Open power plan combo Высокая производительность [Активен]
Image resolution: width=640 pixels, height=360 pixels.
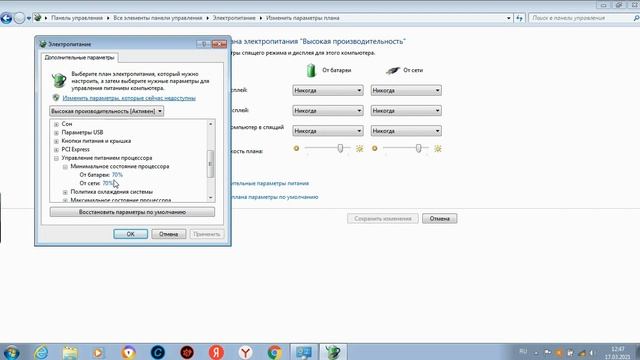click(107, 111)
